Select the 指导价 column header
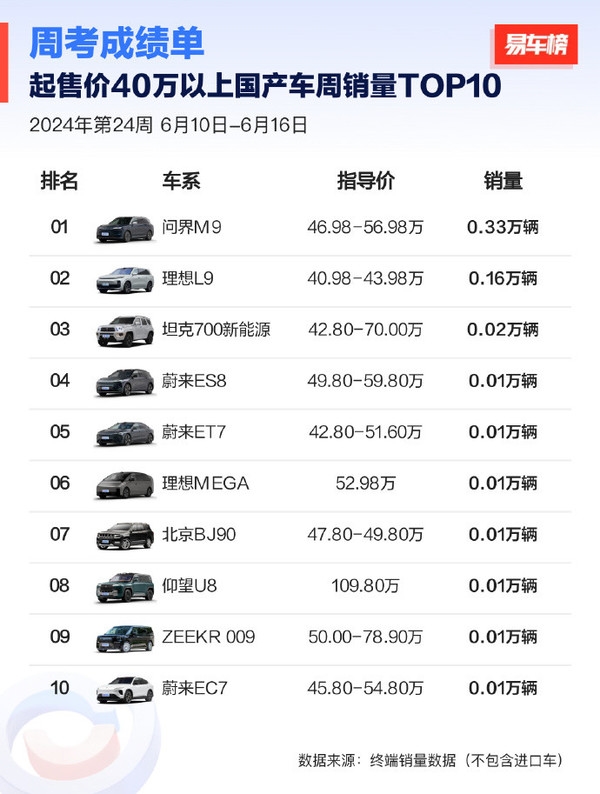 tap(366, 181)
